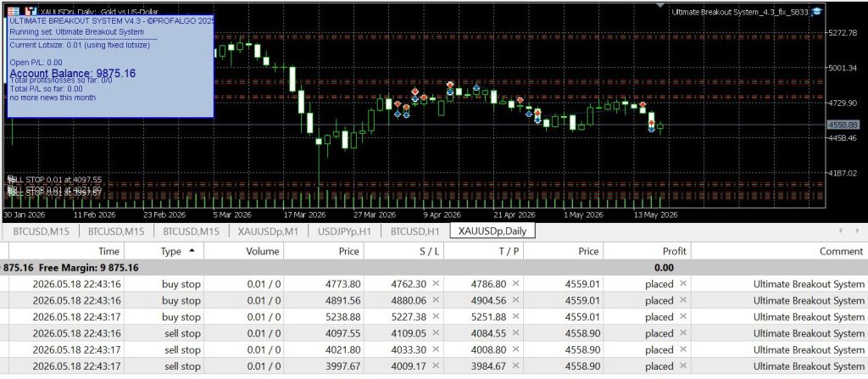Open the one-click trading panel icon

click(x=31, y=11)
